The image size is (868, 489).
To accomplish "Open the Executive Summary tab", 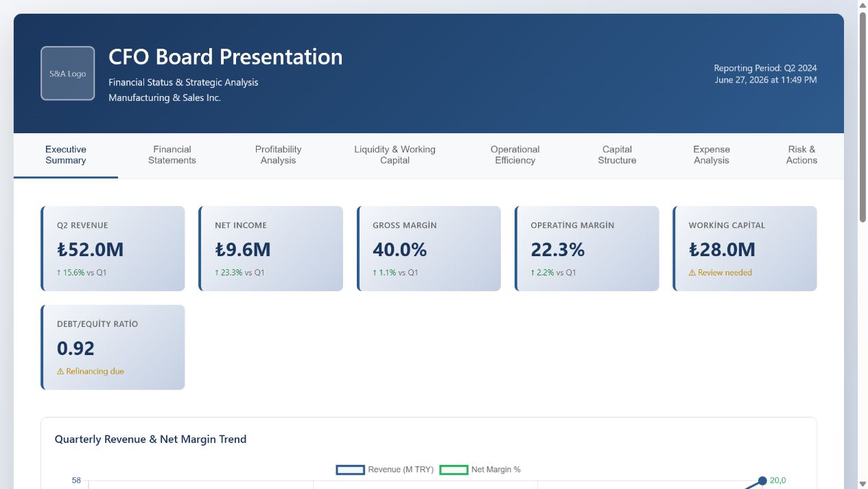I will [x=66, y=155].
